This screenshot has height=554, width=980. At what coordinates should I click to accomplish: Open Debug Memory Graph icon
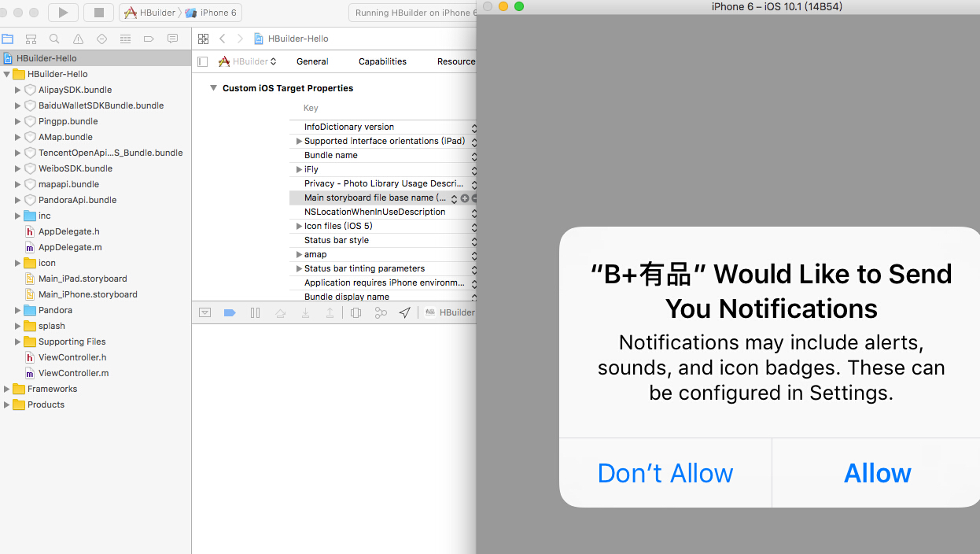click(381, 312)
